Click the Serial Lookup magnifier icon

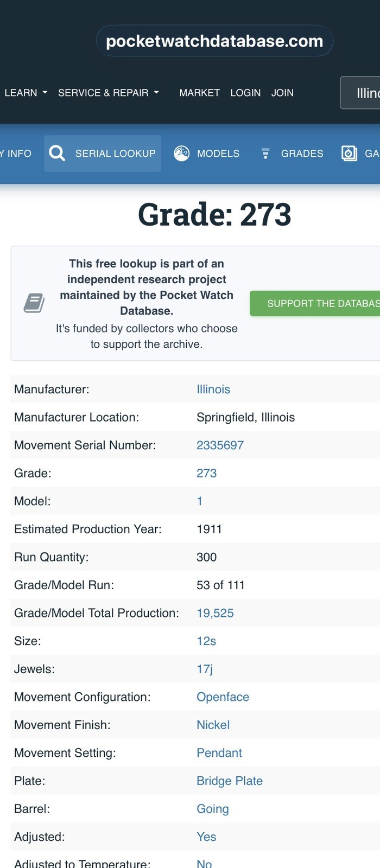point(57,154)
